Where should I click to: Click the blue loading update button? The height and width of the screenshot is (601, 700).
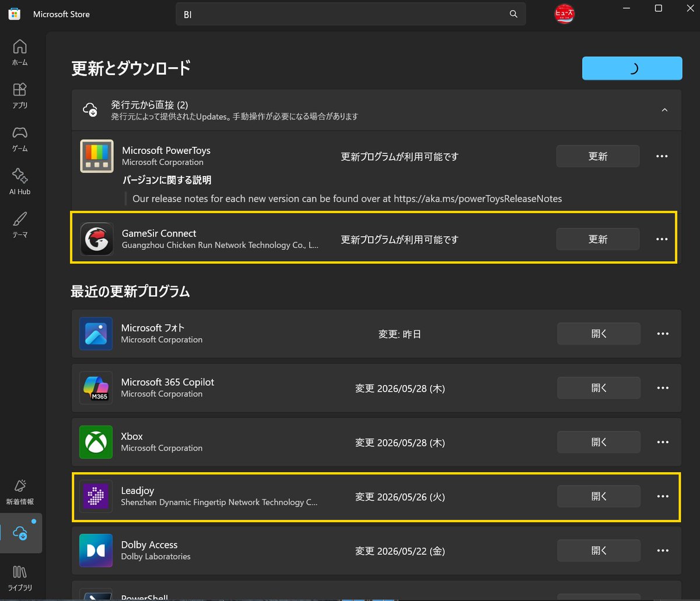click(x=632, y=68)
